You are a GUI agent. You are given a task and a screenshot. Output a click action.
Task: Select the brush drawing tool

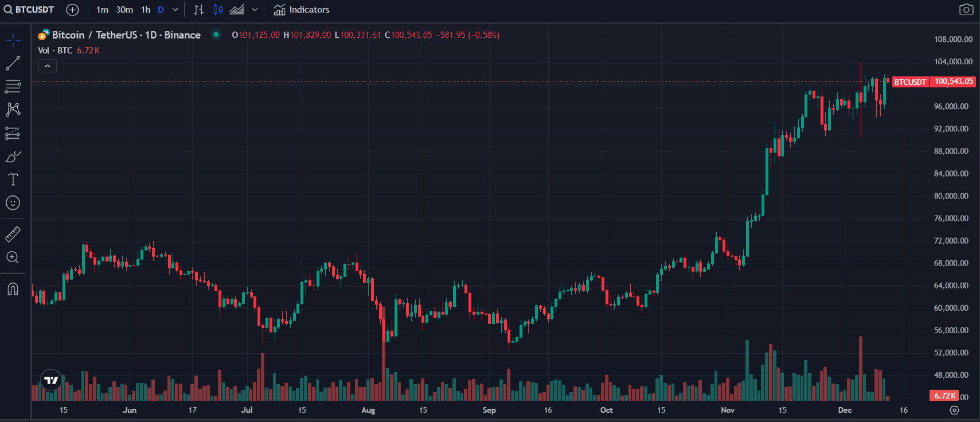(x=13, y=157)
